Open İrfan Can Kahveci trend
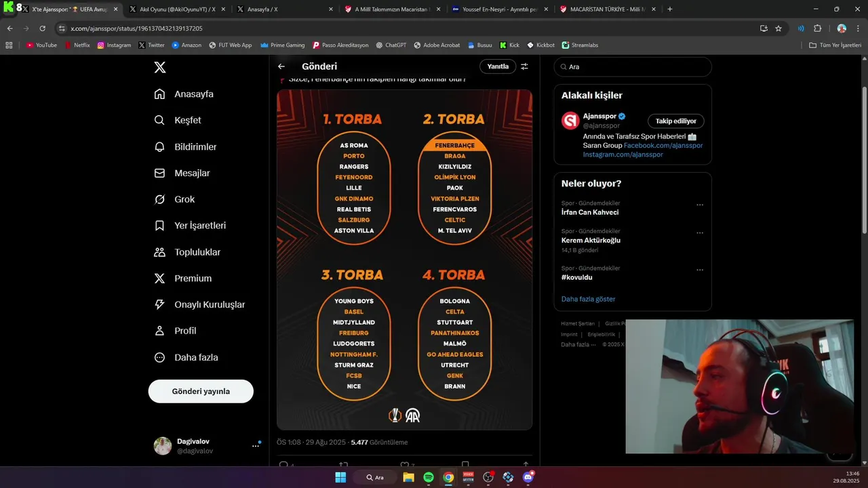The width and height of the screenshot is (868, 488). 590,212
